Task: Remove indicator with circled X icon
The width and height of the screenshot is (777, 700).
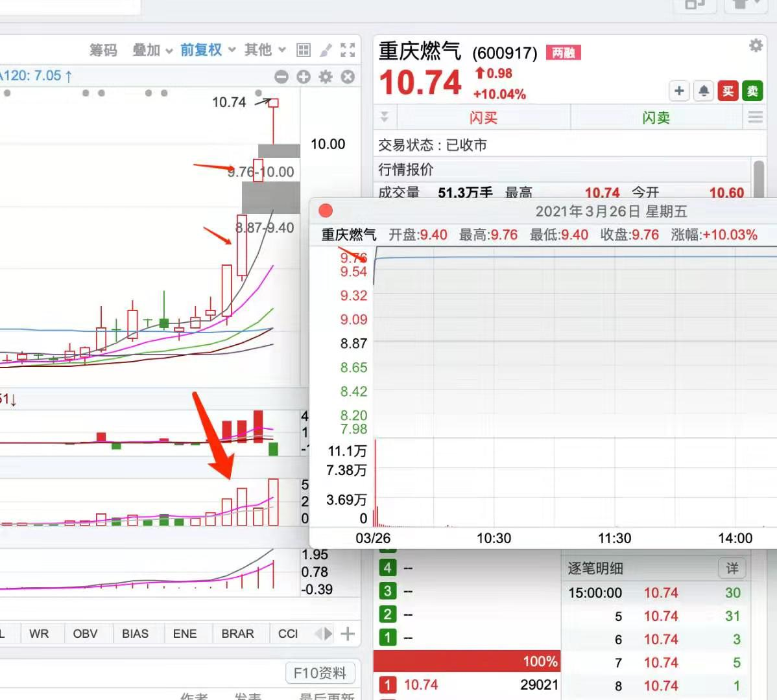Action: pos(348,76)
